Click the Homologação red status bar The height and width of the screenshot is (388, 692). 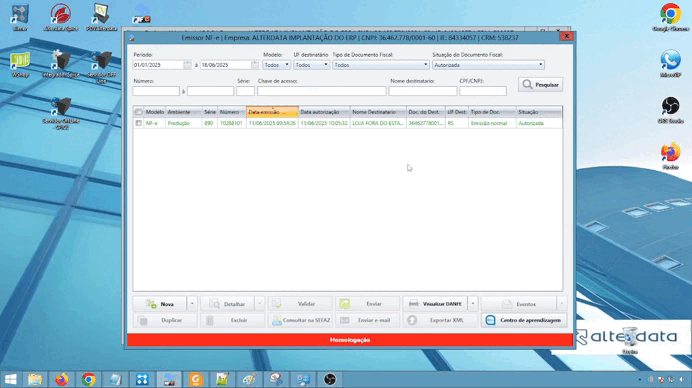pyautogui.click(x=350, y=340)
